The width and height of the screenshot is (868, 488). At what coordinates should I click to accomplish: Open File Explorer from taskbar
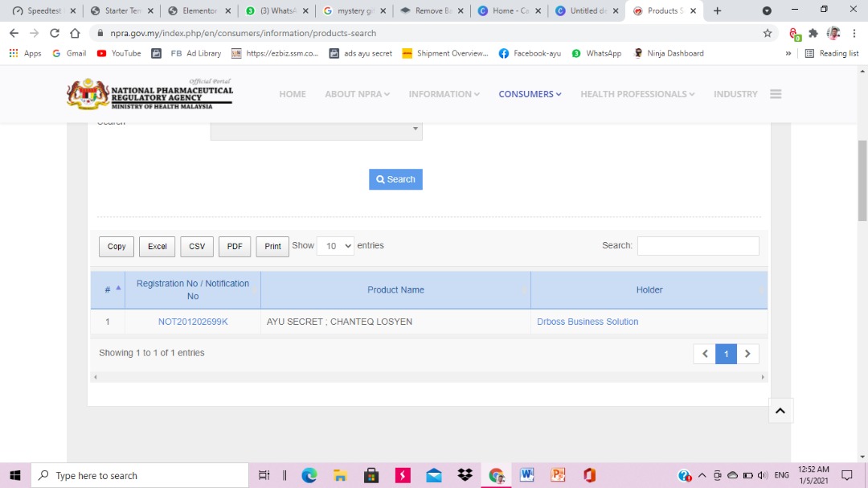[x=340, y=475]
